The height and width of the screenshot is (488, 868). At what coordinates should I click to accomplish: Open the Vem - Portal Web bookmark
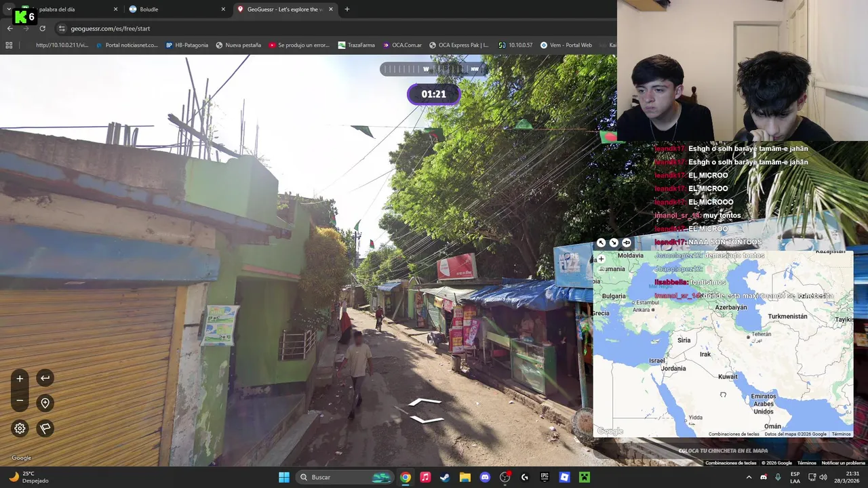pos(566,45)
